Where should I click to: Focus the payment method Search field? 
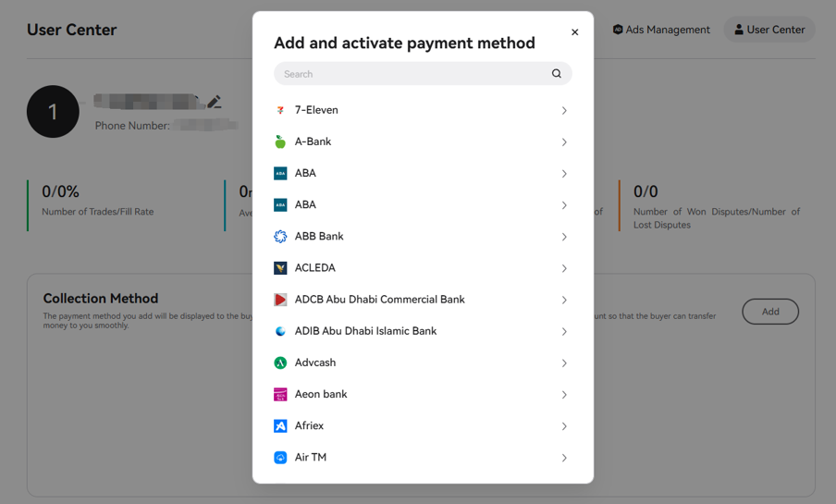423,74
